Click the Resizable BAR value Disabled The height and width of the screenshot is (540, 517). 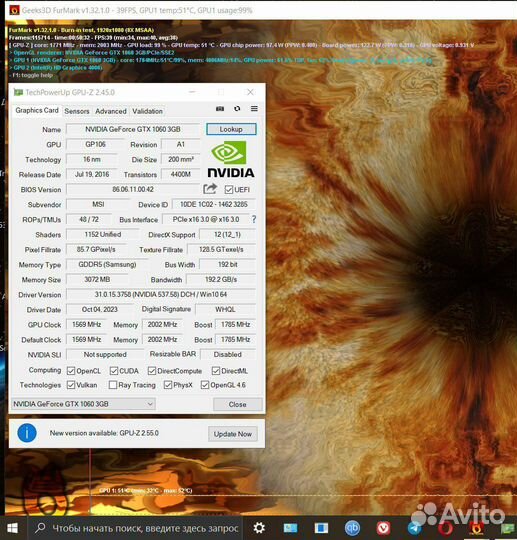point(228,354)
